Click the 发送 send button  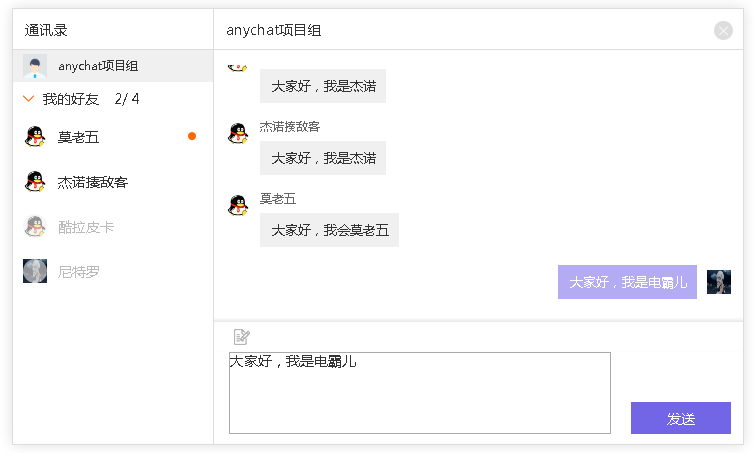click(x=681, y=418)
